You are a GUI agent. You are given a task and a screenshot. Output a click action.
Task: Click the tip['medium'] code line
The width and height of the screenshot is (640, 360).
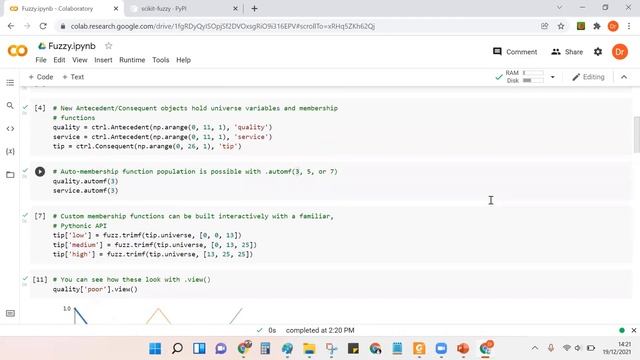coord(155,245)
